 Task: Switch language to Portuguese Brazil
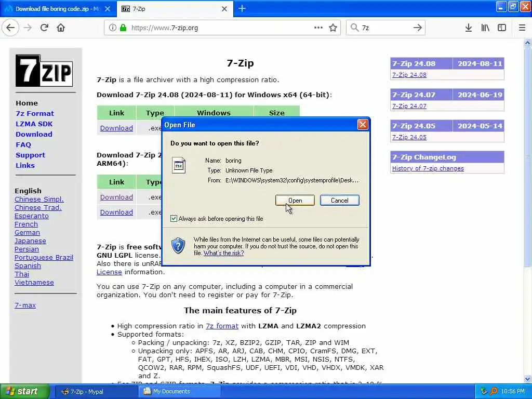[44, 258]
